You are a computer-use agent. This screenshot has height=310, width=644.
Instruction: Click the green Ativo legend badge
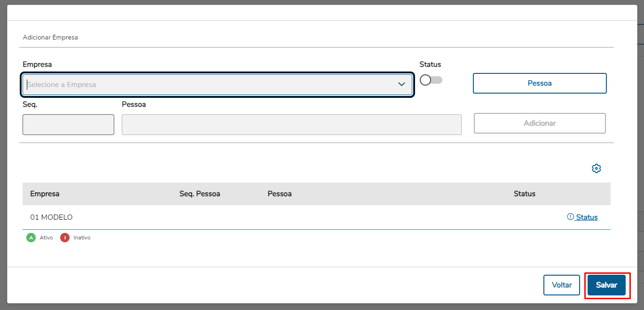[31, 238]
